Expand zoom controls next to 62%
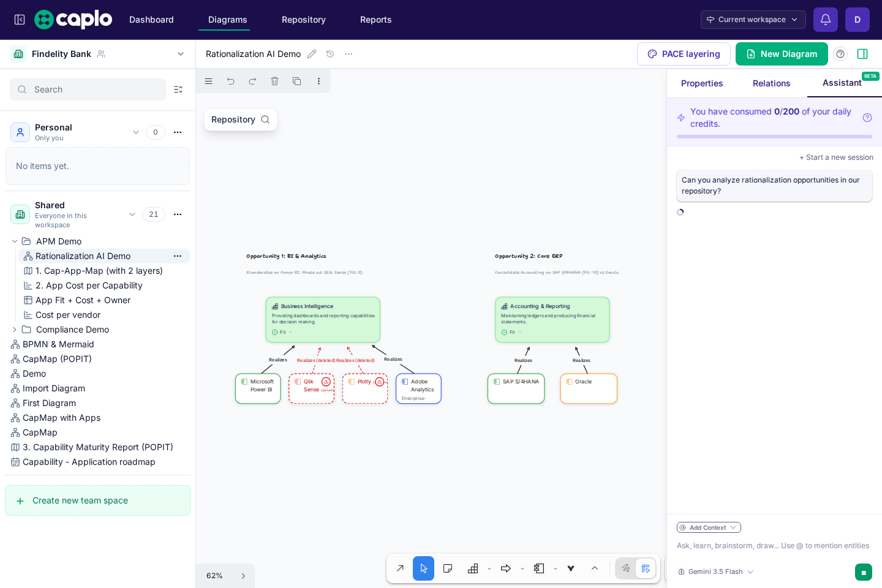Screen dimensions: 882x588 tap(243, 576)
